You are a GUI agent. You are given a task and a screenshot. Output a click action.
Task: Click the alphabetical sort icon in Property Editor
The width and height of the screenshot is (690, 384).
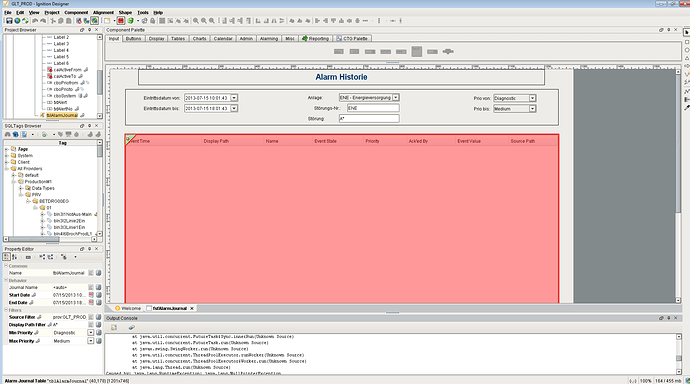[x=15, y=257]
